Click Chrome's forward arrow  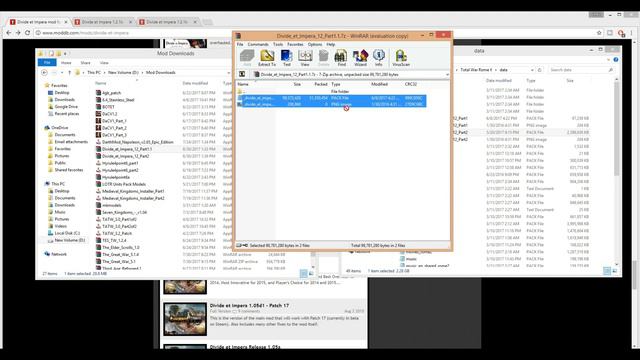(18, 33)
